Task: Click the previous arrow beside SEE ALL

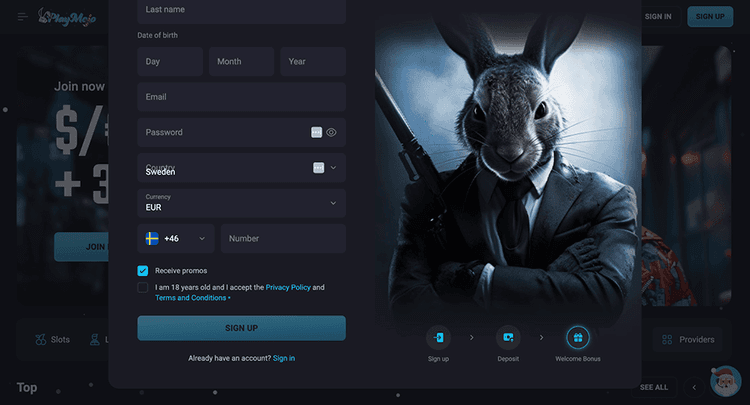Action: [694, 387]
